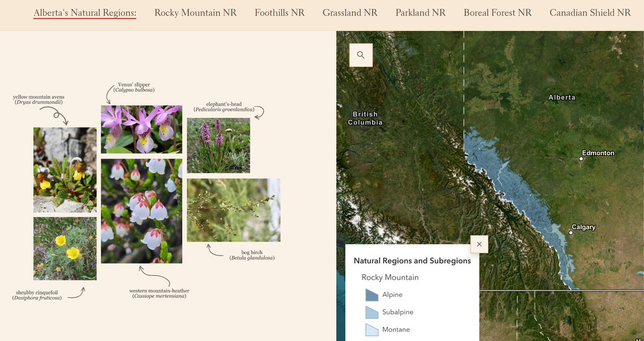
Task: Click the Alberta's Natural Regions heading link
Action: pyautogui.click(x=84, y=12)
